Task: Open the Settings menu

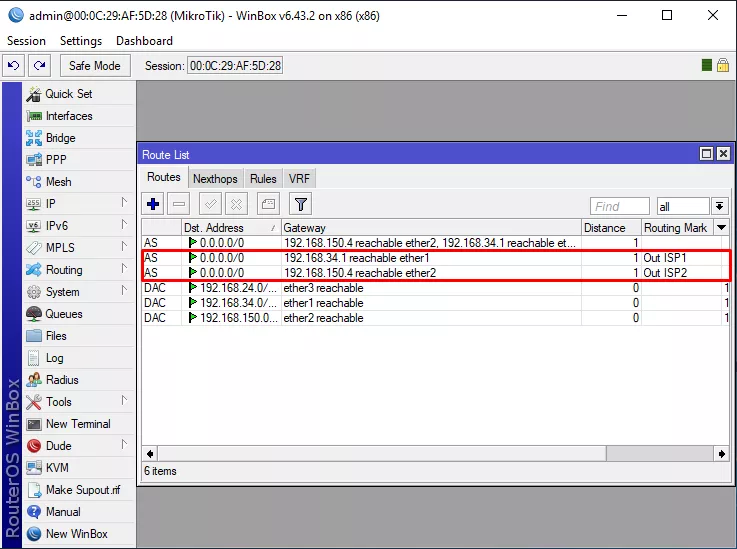Action: (81, 41)
